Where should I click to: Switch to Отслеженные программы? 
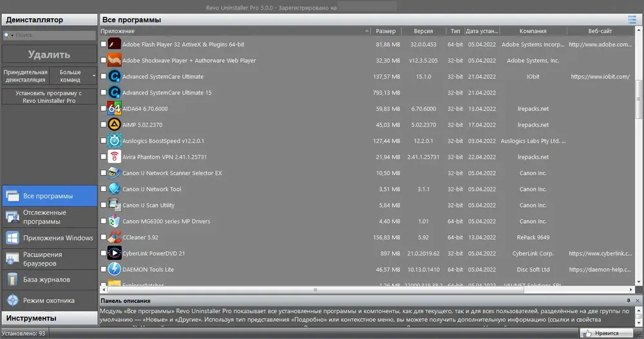(50, 217)
